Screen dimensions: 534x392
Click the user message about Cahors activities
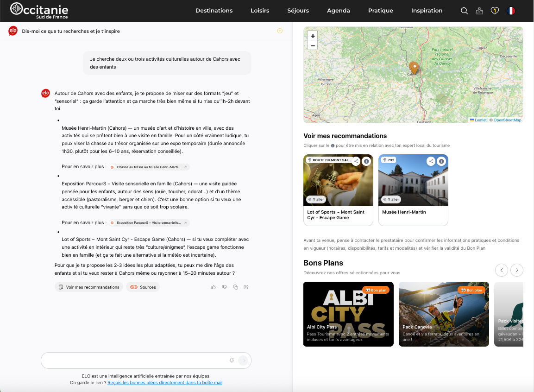[x=167, y=63]
